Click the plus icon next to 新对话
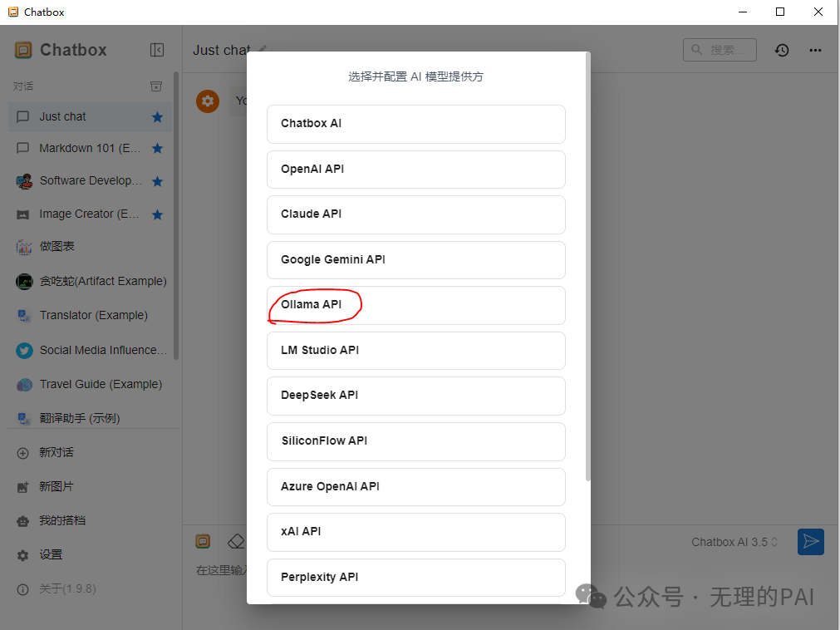This screenshot has height=630, width=840. click(23, 453)
